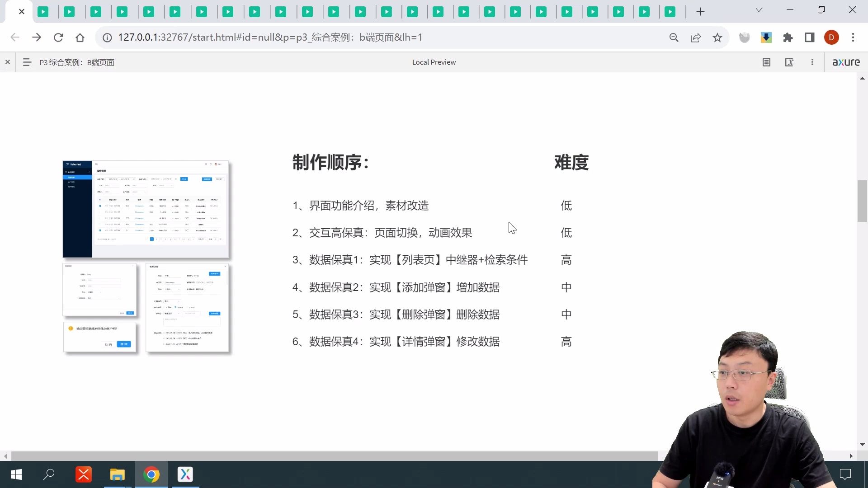Click the Axure logo in preview toolbar
This screenshot has height=488, width=868.
846,62
